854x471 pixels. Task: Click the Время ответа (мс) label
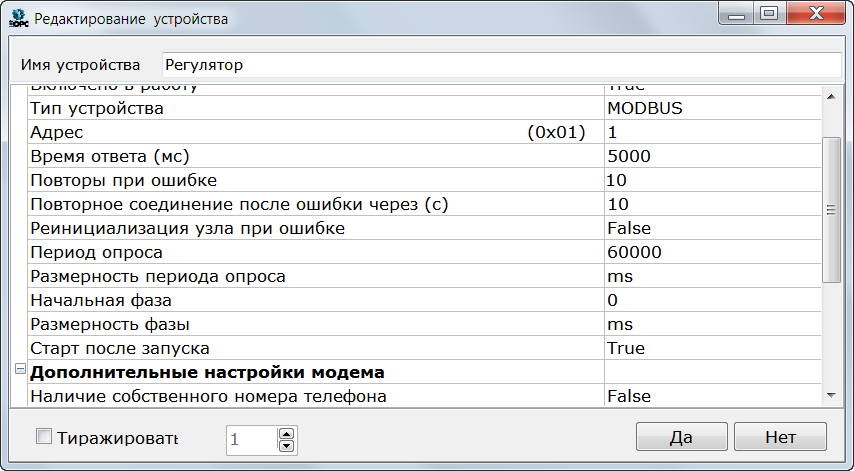pos(110,156)
